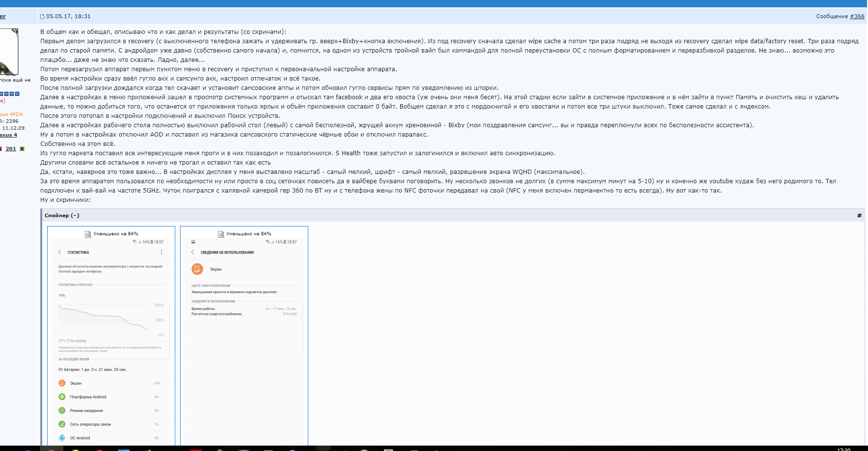Click the picture notification icon in the second screenshot's status bar
Image resolution: width=868 pixels, height=451 pixels.
pyautogui.click(x=193, y=242)
